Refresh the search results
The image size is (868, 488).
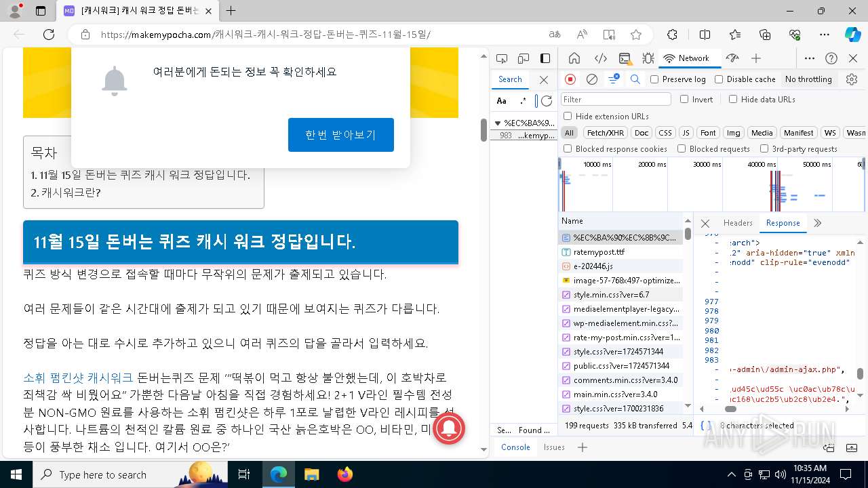point(547,101)
